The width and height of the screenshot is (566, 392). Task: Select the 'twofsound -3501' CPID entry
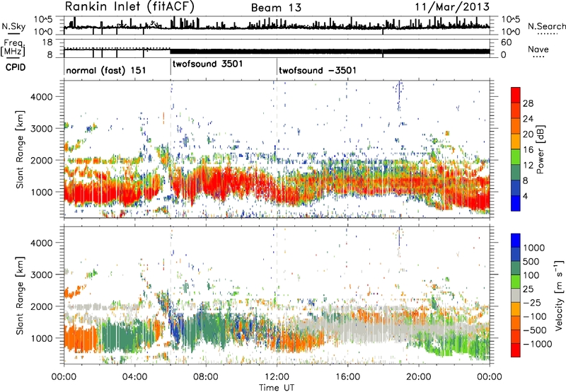click(x=317, y=70)
